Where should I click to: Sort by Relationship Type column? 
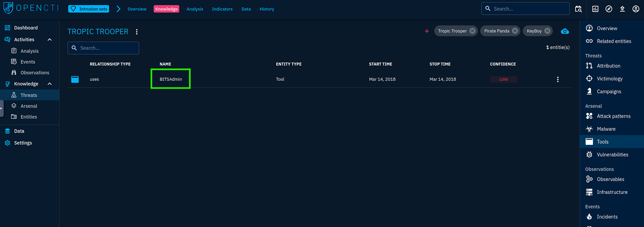pos(110,64)
